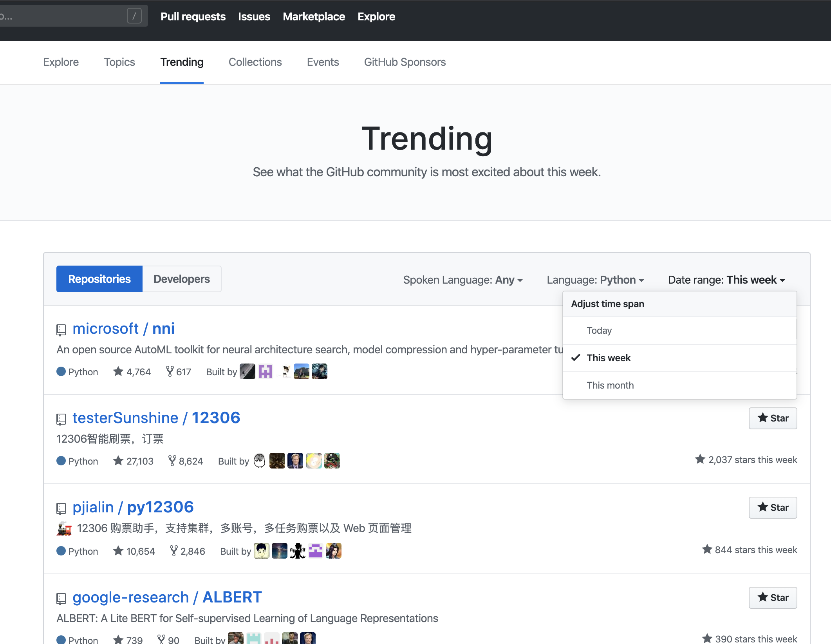Click the Python language color dot for nni

click(x=61, y=371)
